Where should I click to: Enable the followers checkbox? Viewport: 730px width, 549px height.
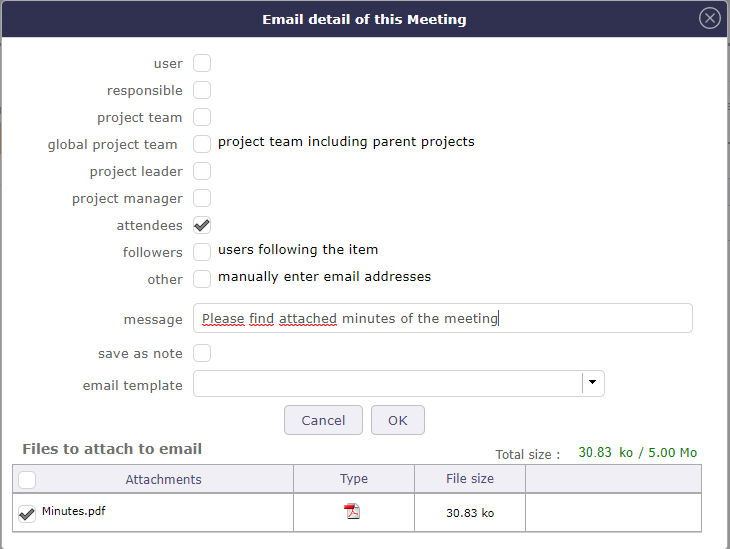[x=202, y=251]
